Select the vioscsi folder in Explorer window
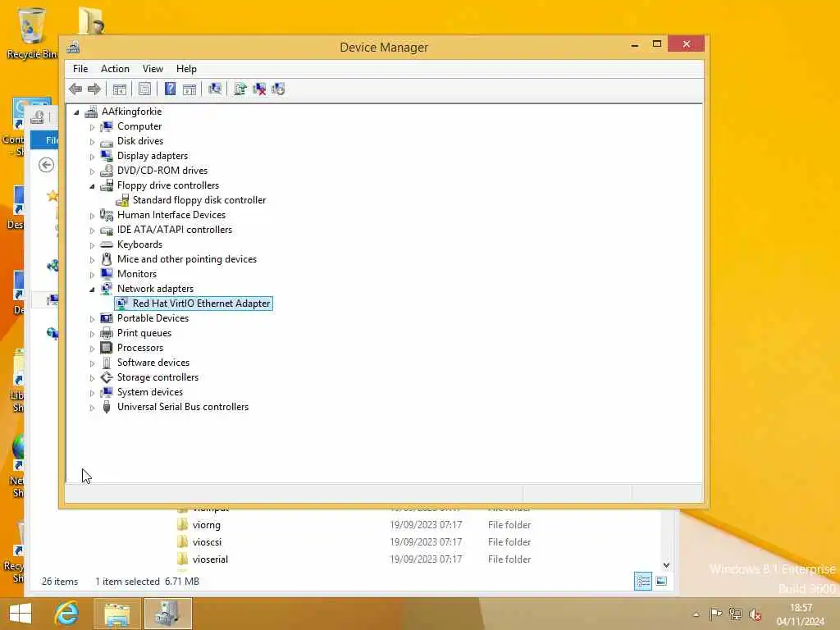The width and height of the screenshot is (840, 630). (x=207, y=542)
